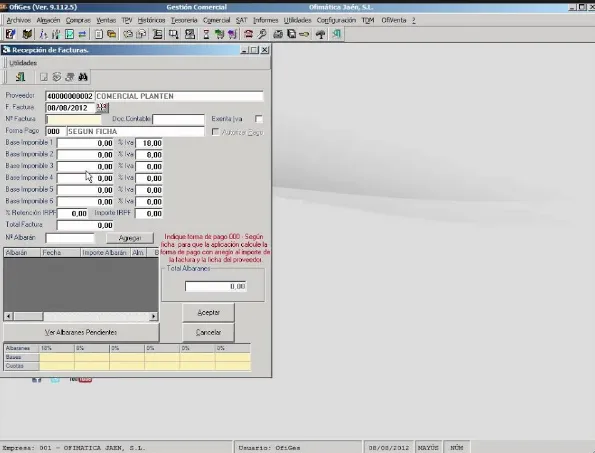Open the Tesorería menu
This screenshot has width=595, height=453.
click(184, 20)
